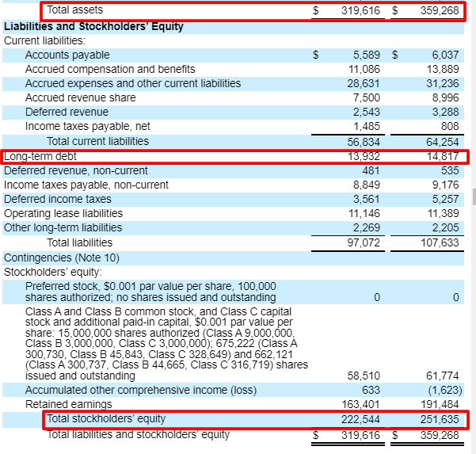Click the "Liabilities and Stockholders' Equity" heading
Image resolution: width=476 pixels, height=454 pixels.
click(93, 26)
